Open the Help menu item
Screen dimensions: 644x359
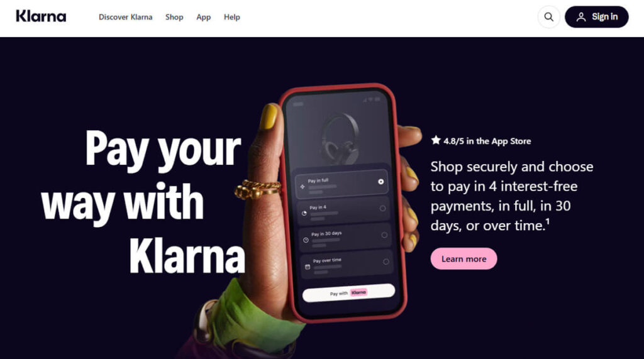(x=231, y=17)
